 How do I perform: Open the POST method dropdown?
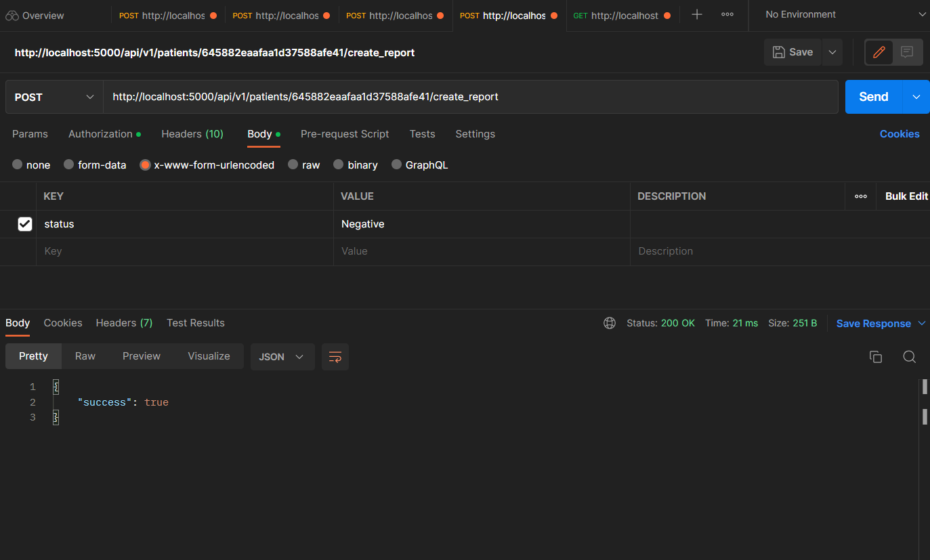point(54,96)
